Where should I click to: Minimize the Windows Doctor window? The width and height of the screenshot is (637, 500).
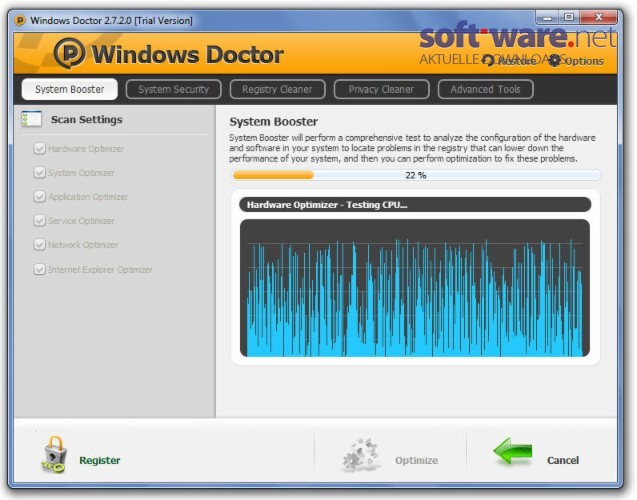point(547,17)
